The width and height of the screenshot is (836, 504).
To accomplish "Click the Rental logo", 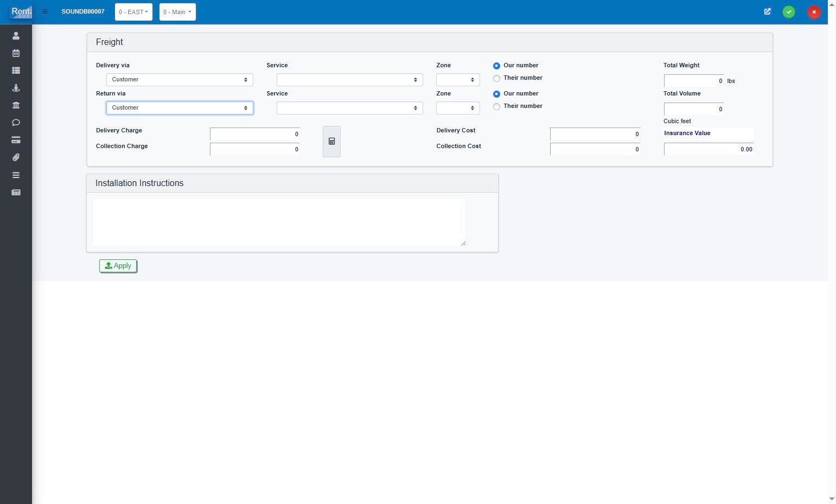I will click(x=21, y=11).
